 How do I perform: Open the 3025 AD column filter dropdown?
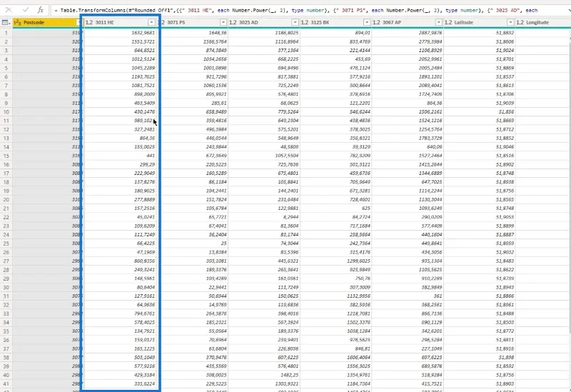click(x=295, y=23)
